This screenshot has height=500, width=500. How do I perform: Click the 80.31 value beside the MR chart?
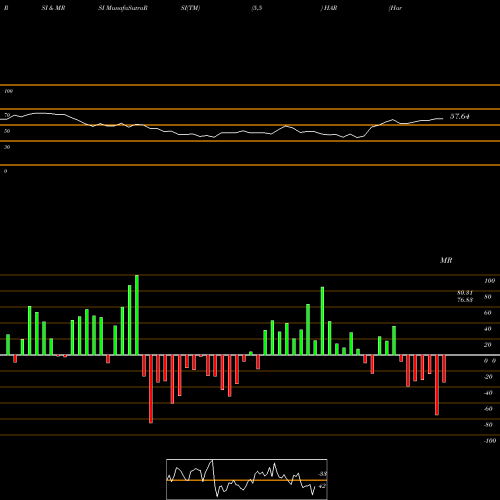pos(465,293)
